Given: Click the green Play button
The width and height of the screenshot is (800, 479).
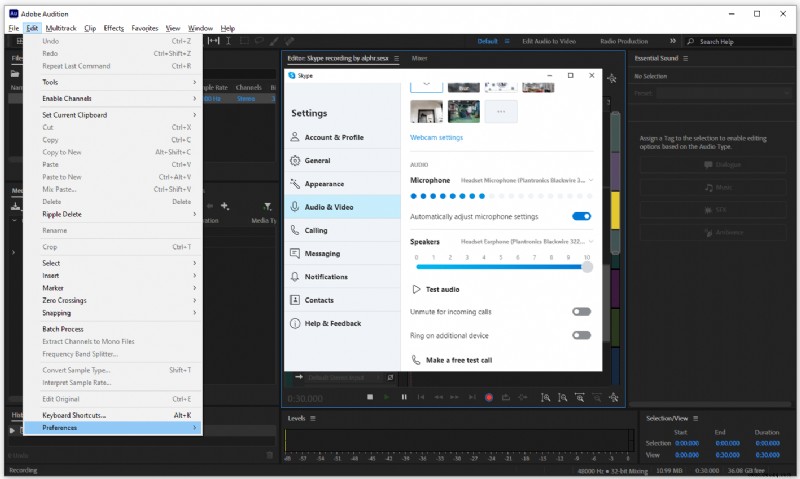Looking at the screenshot, I should click(x=387, y=397).
